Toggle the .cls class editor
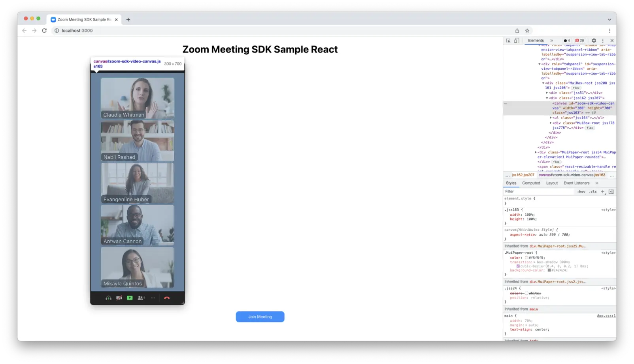The width and height of the screenshot is (634, 364). pyautogui.click(x=593, y=191)
